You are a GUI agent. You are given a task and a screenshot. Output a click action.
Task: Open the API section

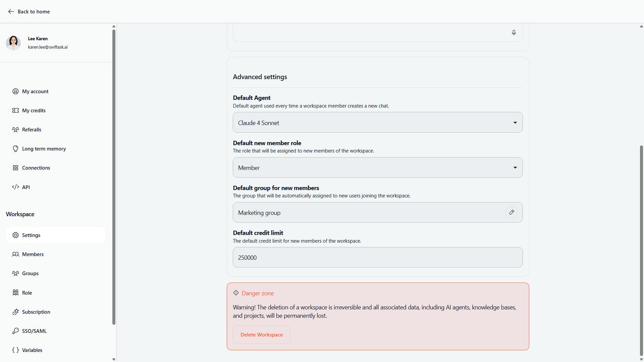[26, 187]
